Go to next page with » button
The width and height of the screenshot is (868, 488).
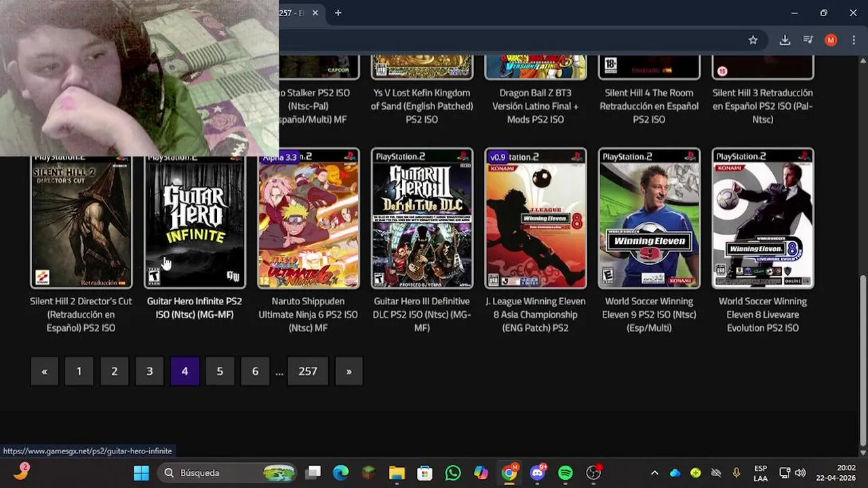[349, 371]
